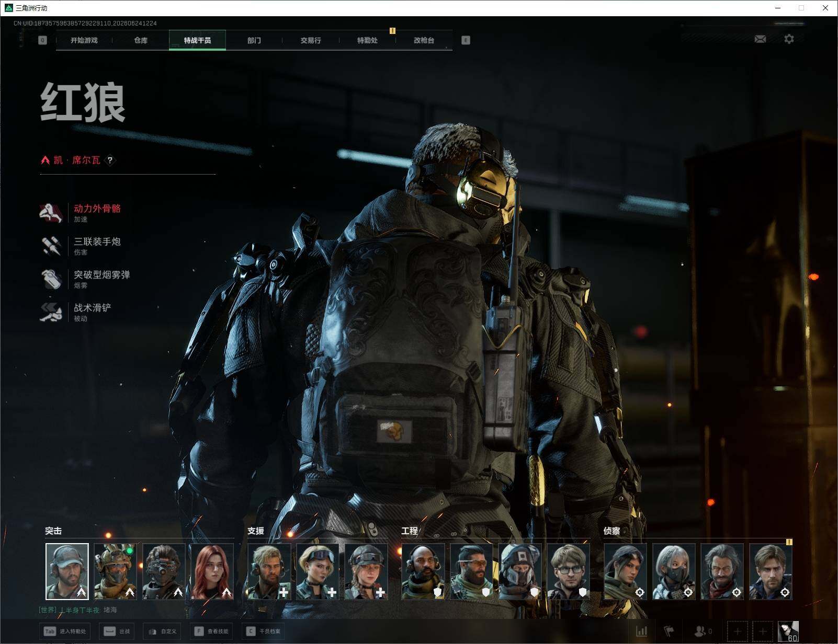Select the bald bearded engineer operator portrait
This screenshot has height=644, width=838.
coord(423,571)
